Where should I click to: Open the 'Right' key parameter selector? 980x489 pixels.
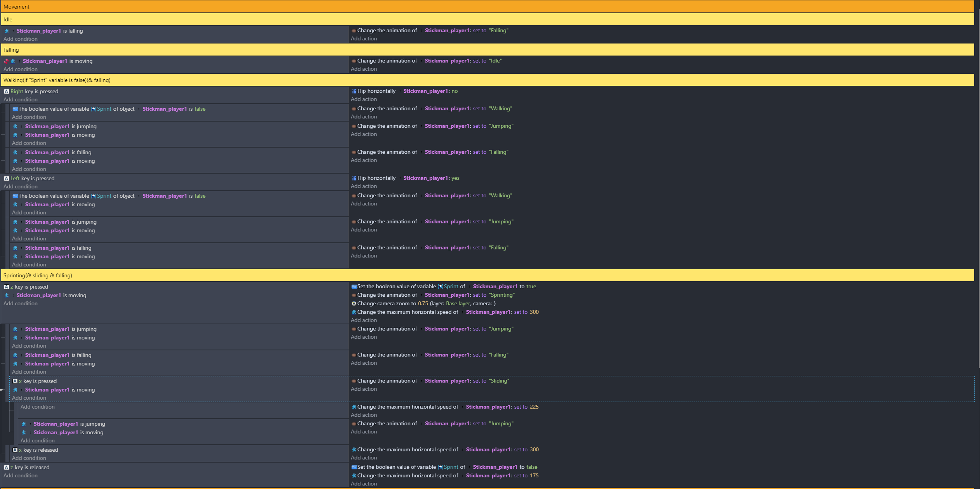17,92
